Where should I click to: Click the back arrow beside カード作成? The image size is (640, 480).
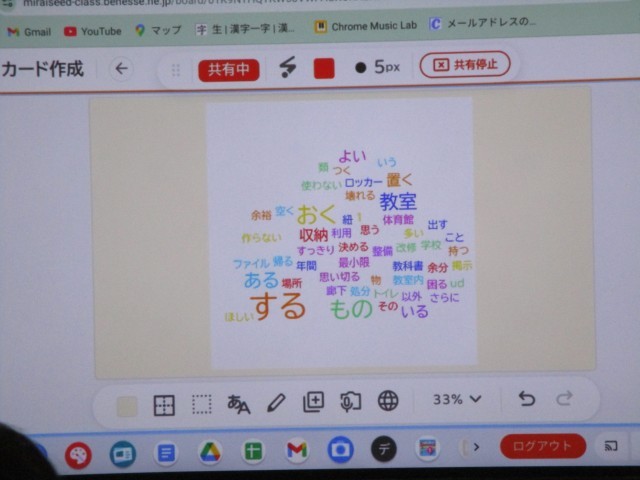click(121, 69)
